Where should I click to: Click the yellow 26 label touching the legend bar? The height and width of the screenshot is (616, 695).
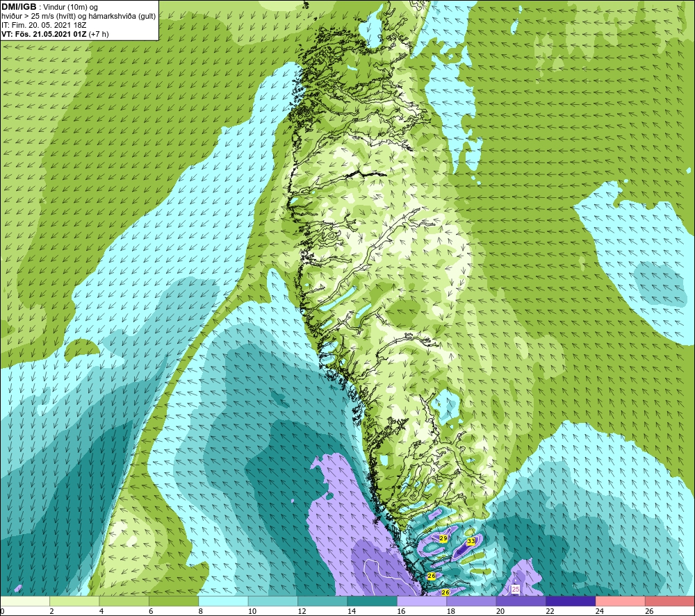pyautogui.click(x=445, y=592)
